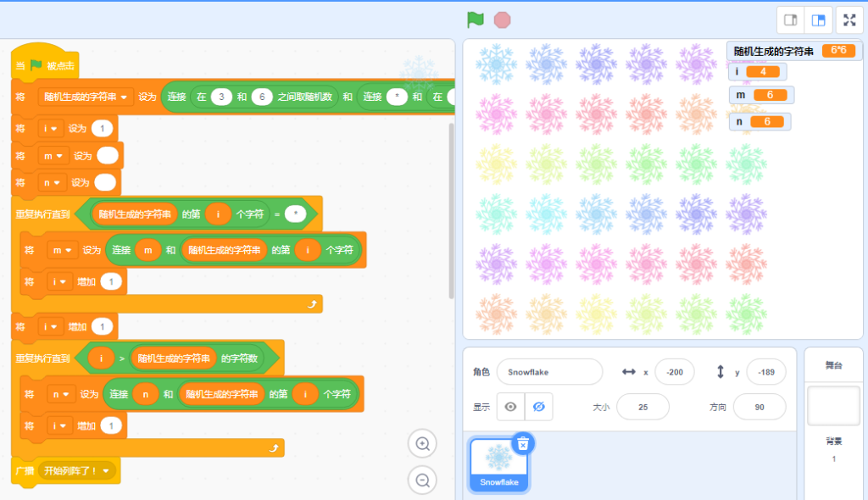
Task: Zoom in on the code workspace
Action: coord(422,443)
